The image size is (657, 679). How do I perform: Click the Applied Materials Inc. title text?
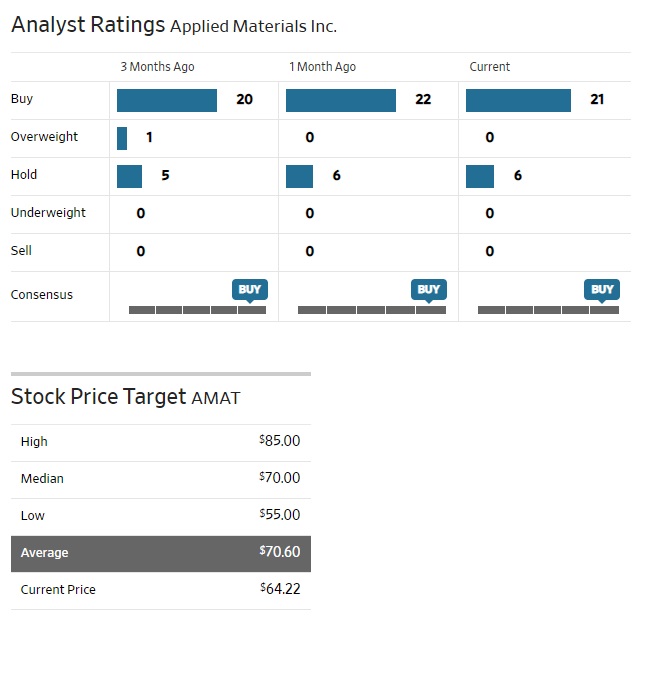pos(253,27)
